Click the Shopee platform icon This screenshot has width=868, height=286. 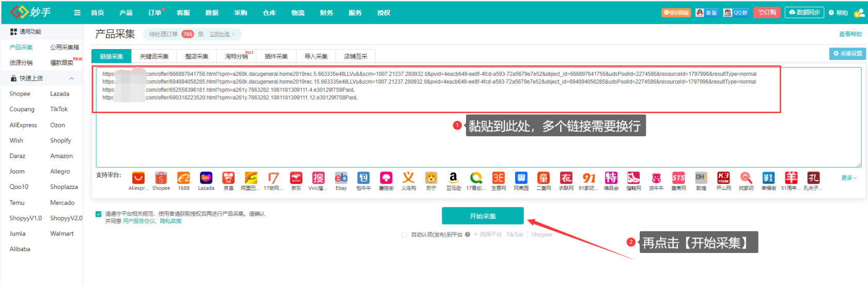click(x=161, y=179)
